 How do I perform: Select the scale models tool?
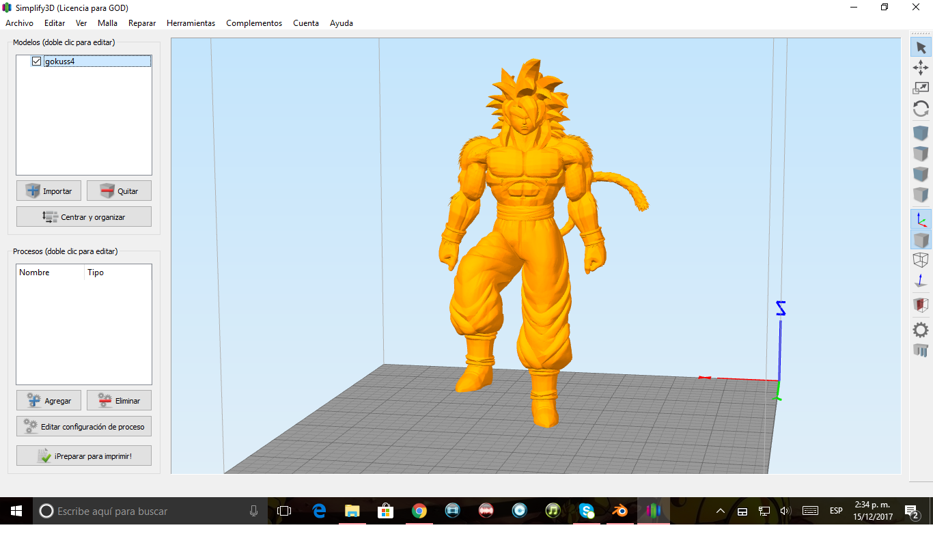click(921, 87)
